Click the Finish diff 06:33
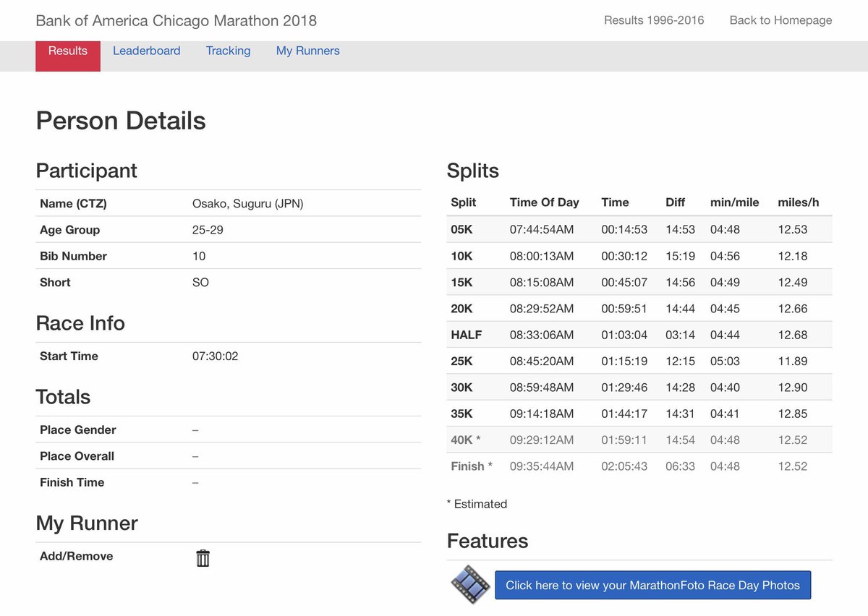The image size is (868, 616). coord(680,466)
